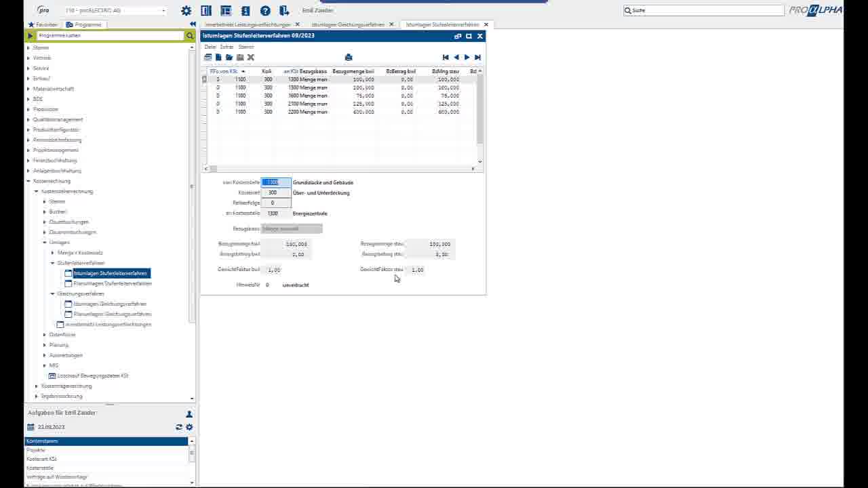This screenshot has width=868, height=488.
Task: Click the open folder icon in window toolbar
Action: 229,57
